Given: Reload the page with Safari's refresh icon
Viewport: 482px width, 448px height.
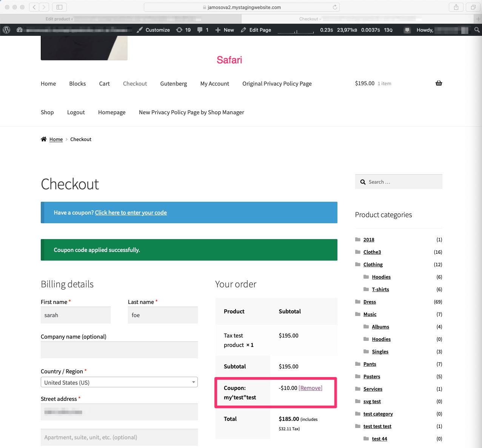Looking at the screenshot, I should (x=334, y=7).
